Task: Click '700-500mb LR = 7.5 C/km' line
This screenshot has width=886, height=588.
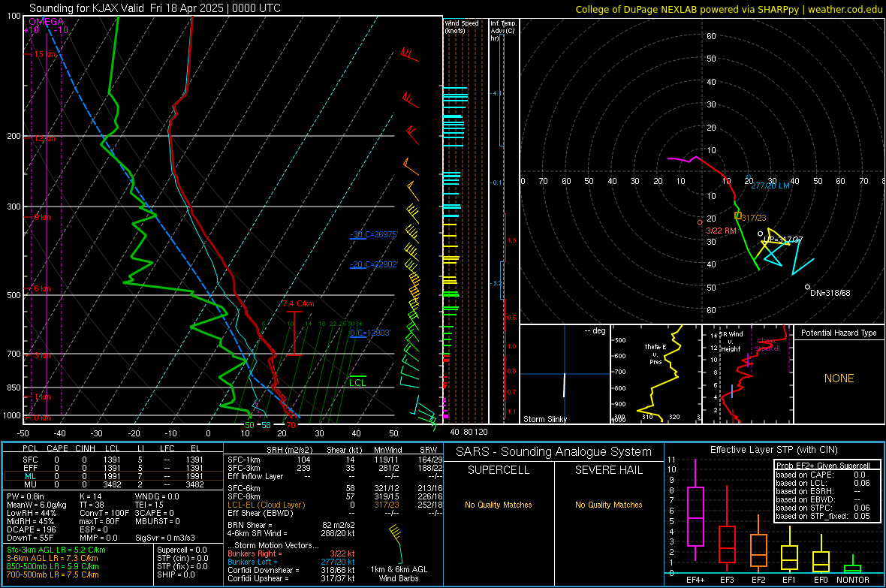Action: pos(53,574)
